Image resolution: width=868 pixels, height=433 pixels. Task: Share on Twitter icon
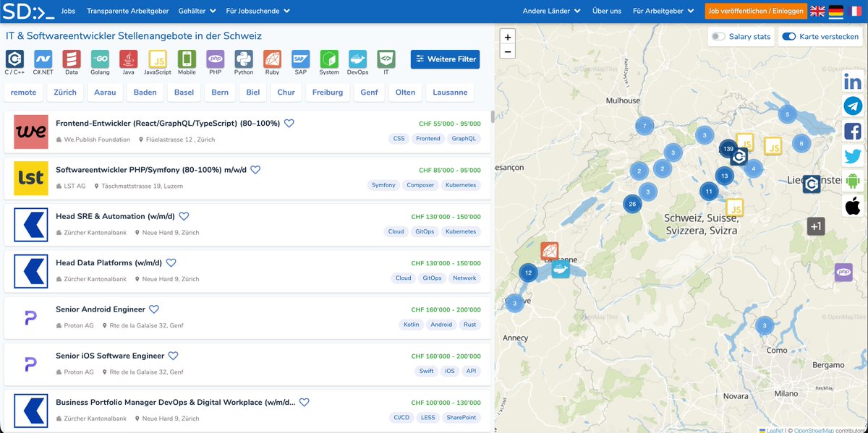(853, 156)
